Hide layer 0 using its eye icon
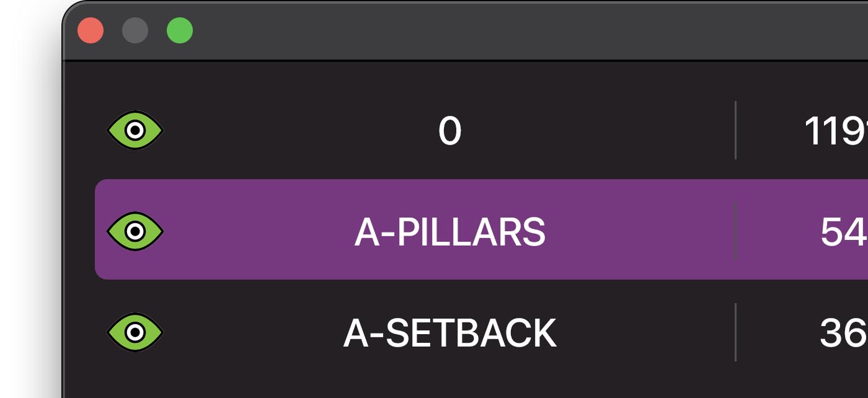This screenshot has width=868, height=398. tap(135, 130)
